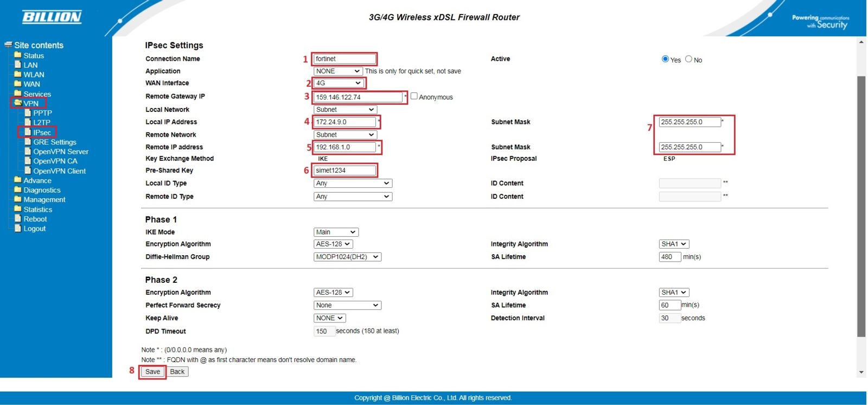The height and width of the screenshot is (405, 868).
Task: Click the Billion logo
Action: click(52, 17)
